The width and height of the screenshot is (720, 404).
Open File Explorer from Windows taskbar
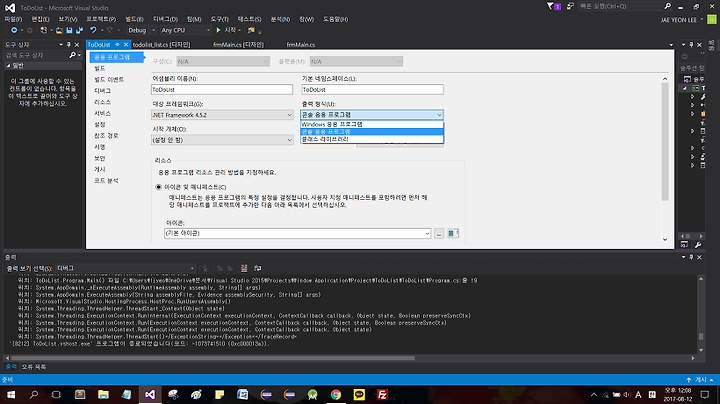tap(103, 394)
